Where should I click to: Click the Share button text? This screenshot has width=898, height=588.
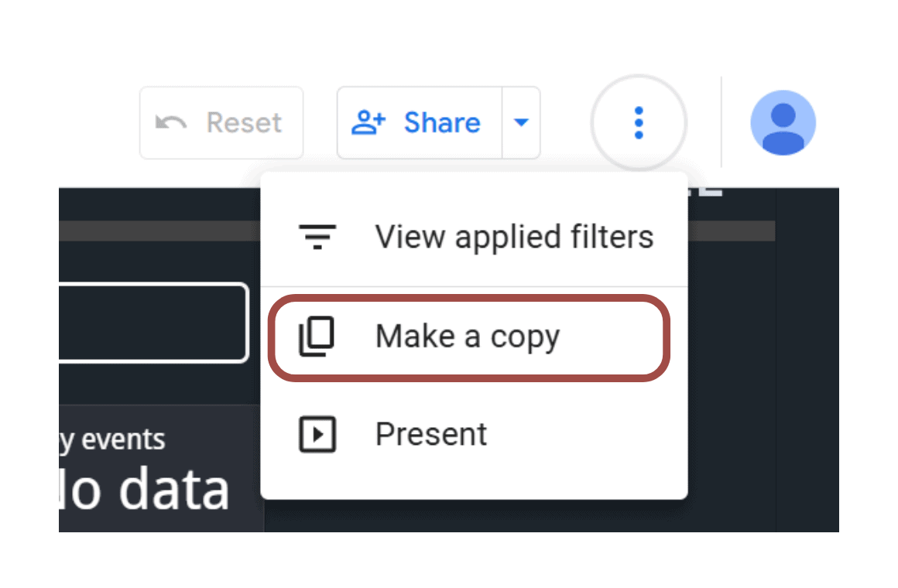click(442, 122)
